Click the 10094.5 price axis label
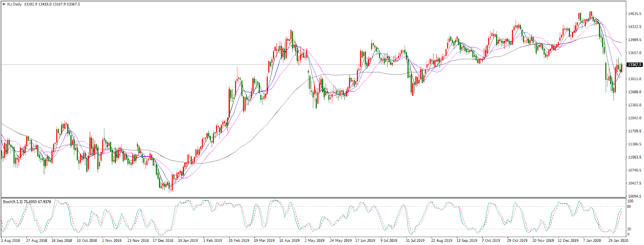This screenshot has width=644, height=245. [x=634, y=196]
